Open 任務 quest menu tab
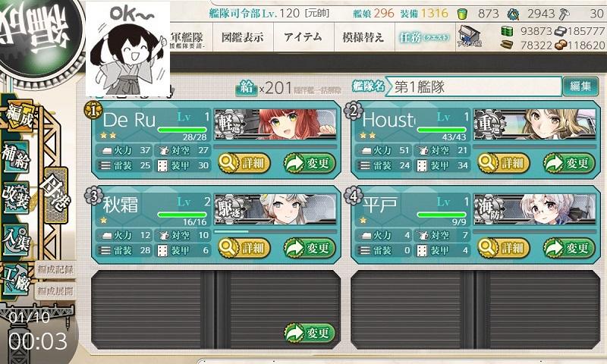The image size is (607, 364). (x=425, y=37)
